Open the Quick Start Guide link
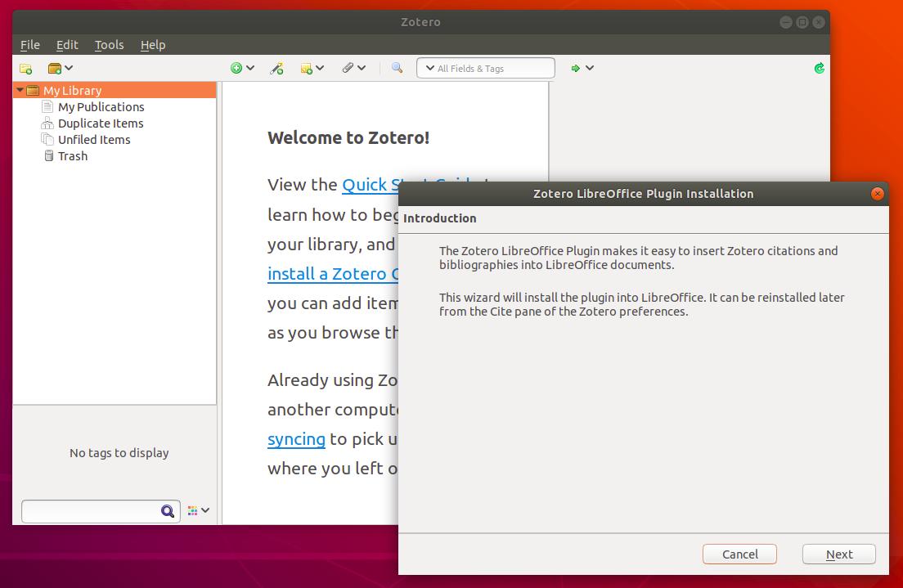 click(370, 185)
